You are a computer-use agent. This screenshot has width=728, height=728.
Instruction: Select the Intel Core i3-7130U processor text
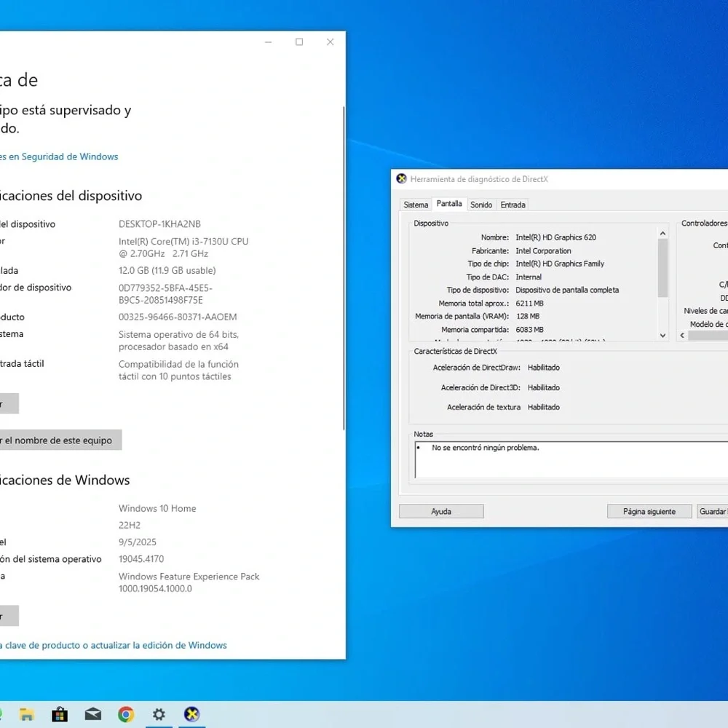[x=183, y=248]
